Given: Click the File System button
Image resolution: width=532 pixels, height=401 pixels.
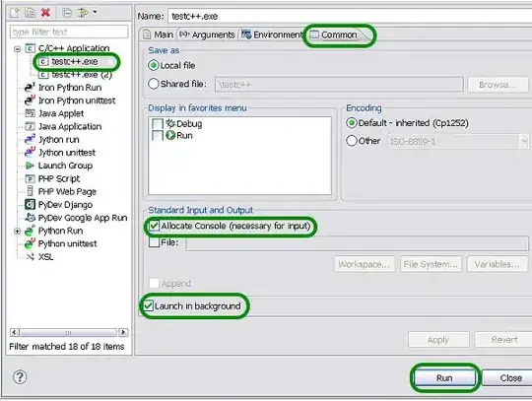Looking at the screenshot, I should click(431, 264).
